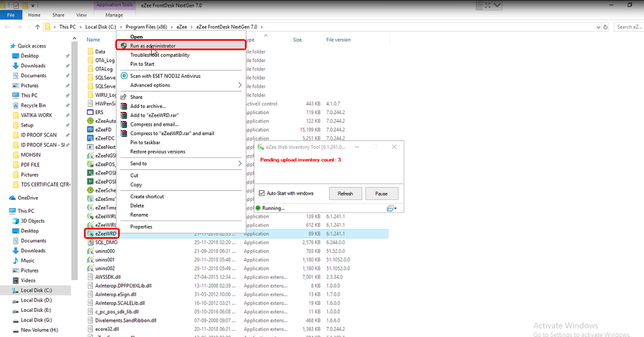Open VATIKA WORK folder in sidebar
Screen dimensions: 644x337
coord(36,115)
